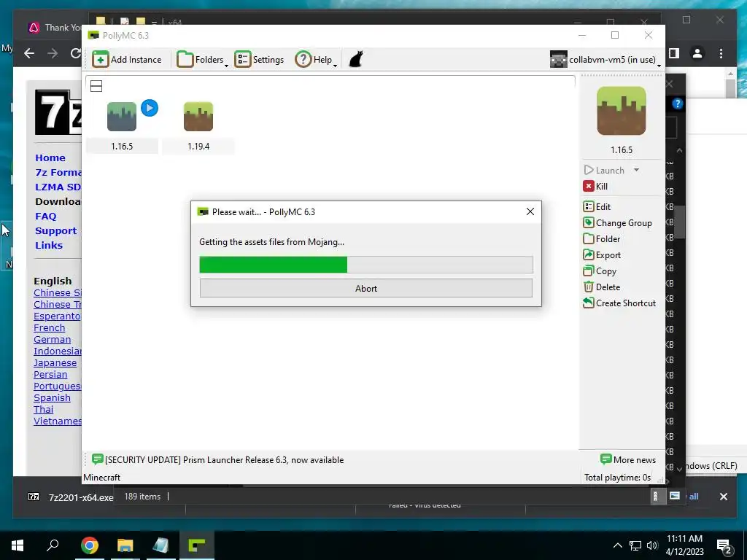
Task: Delete the selected instance
Action: click(602, 287)
